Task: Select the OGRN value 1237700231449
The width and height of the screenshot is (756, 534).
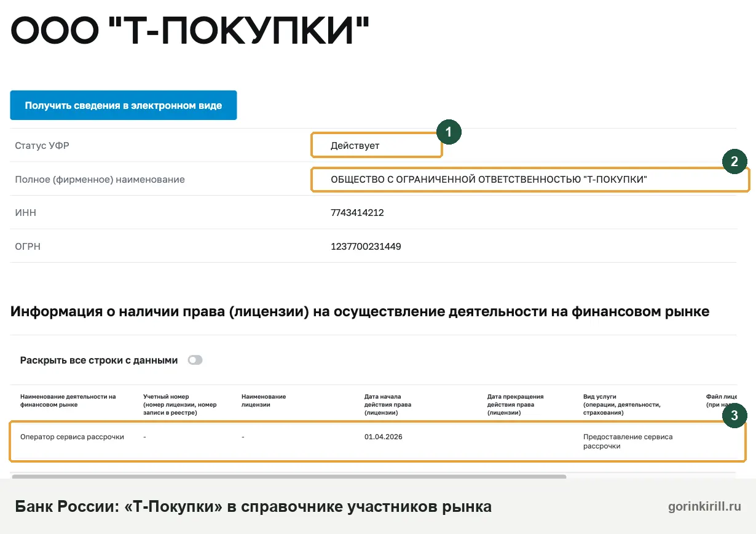Action: [366, 247]
